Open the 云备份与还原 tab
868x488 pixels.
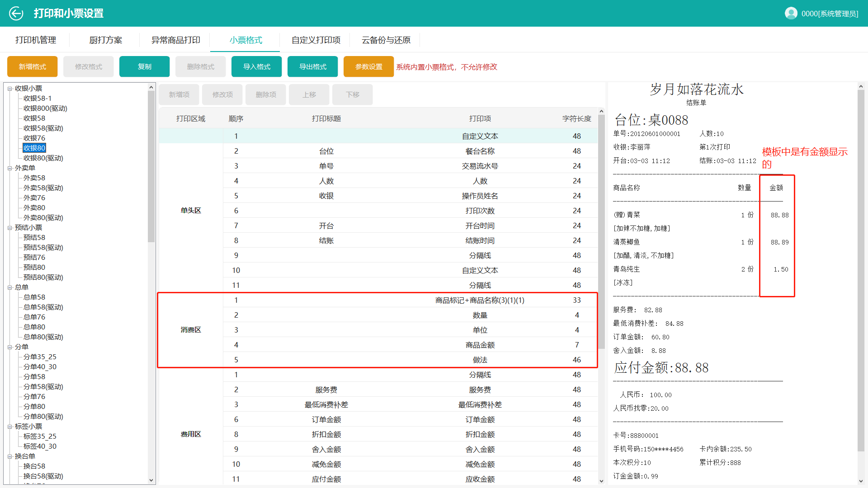386,40
